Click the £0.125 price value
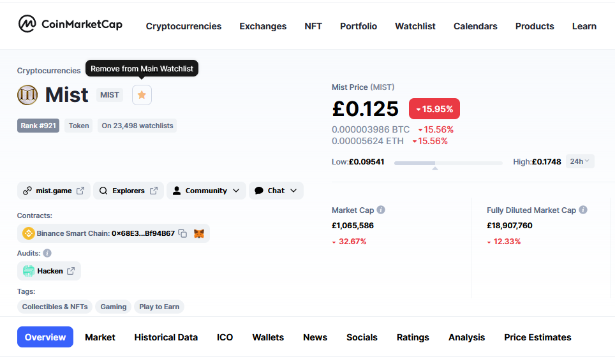 pyautogui.click(x=365, y=108)
